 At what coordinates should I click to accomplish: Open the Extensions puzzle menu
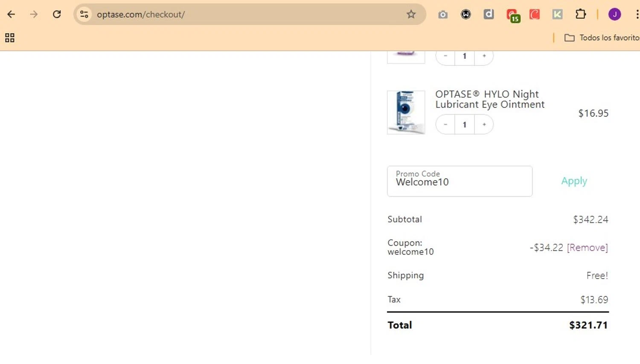tap(581, 14)
